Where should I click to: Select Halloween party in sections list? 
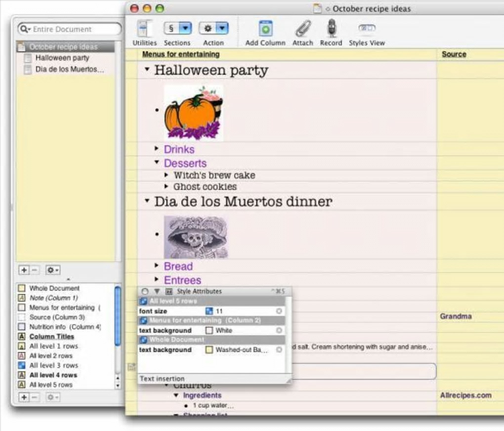click(62, 58)
